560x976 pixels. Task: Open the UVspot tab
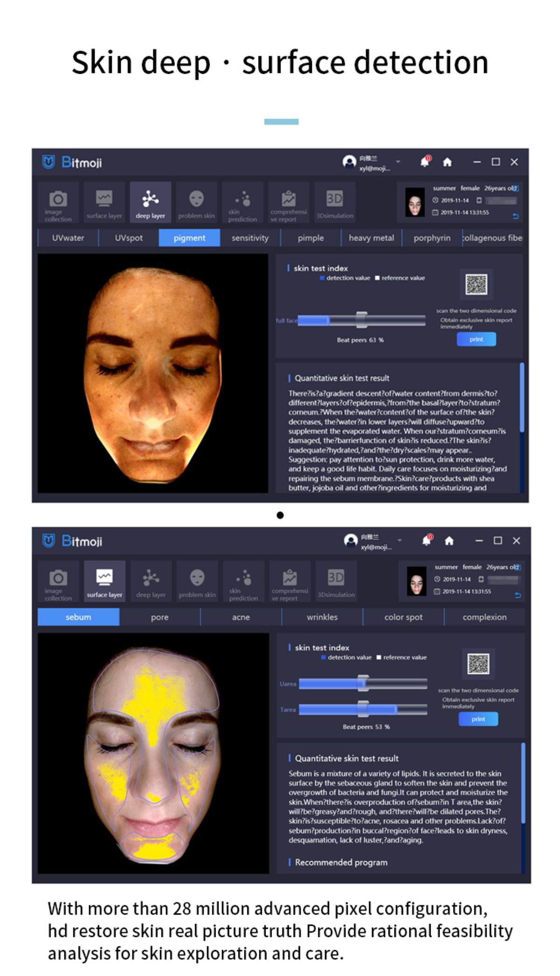(129, 238)
